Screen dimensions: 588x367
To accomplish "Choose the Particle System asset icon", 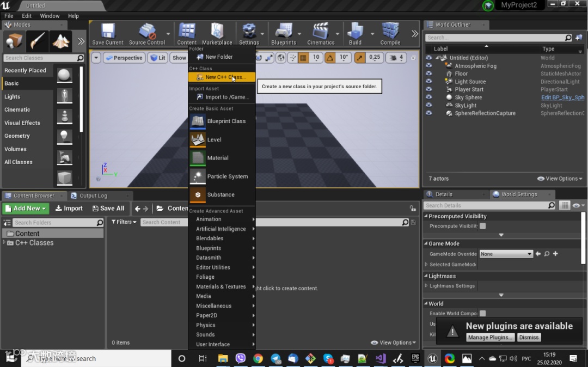I will click(198, 176).
